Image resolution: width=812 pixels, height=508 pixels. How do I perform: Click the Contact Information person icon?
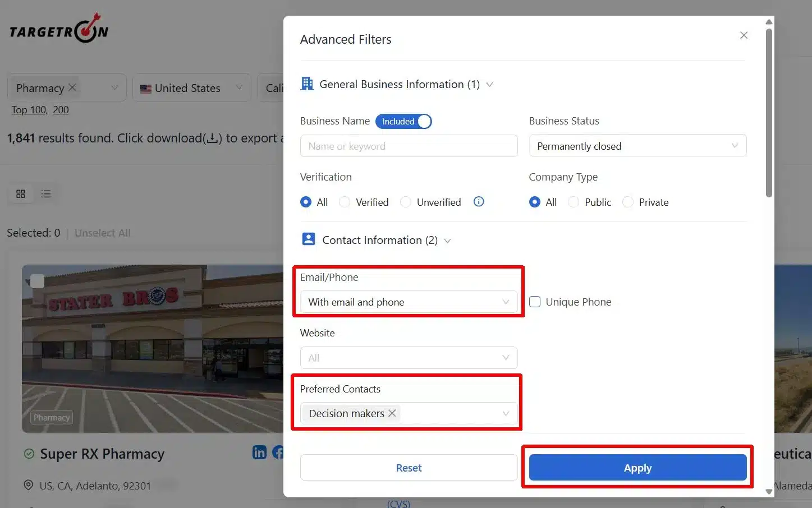pos(309,239)
